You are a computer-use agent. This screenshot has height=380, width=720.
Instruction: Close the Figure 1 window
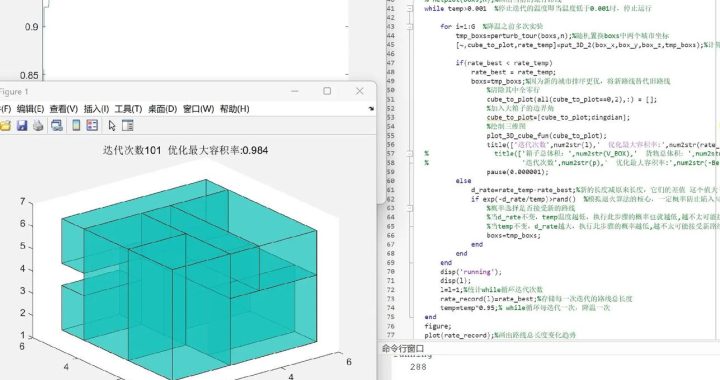[x=360, y=91]
